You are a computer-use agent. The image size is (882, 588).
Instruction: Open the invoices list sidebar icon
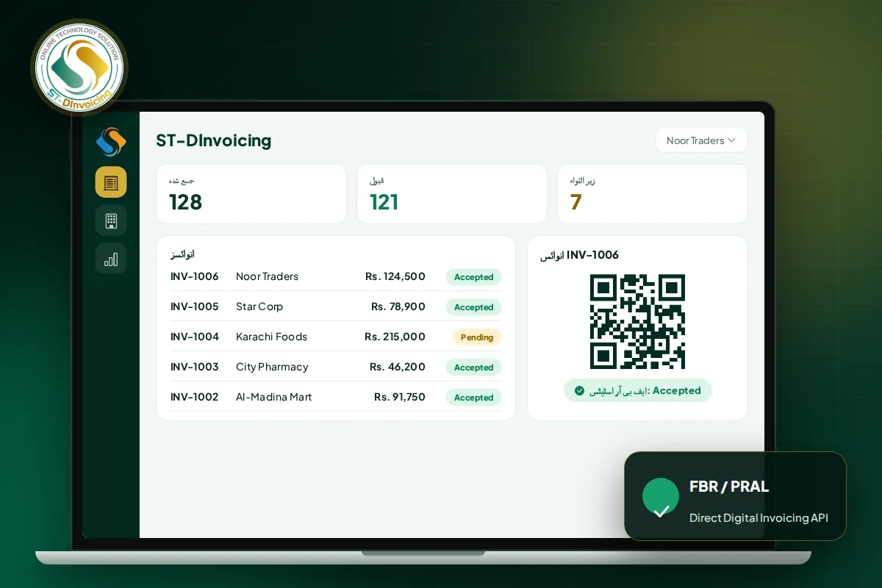coord(111,182)
